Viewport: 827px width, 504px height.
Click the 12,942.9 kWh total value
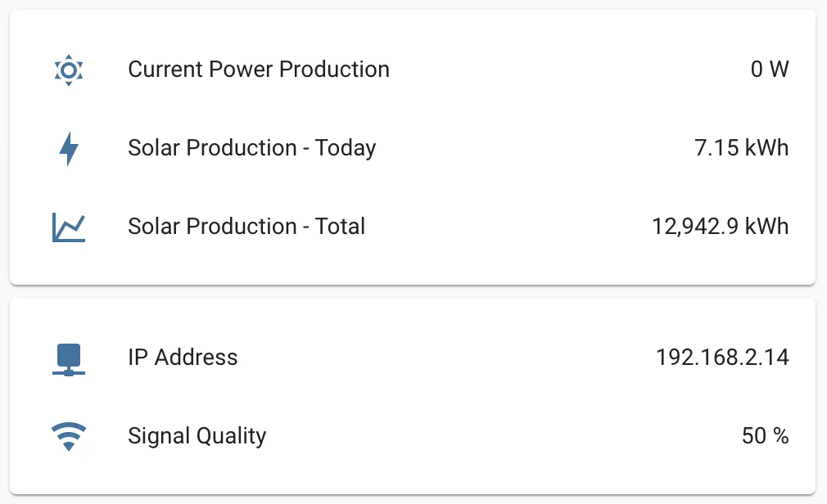coord(721,227)
